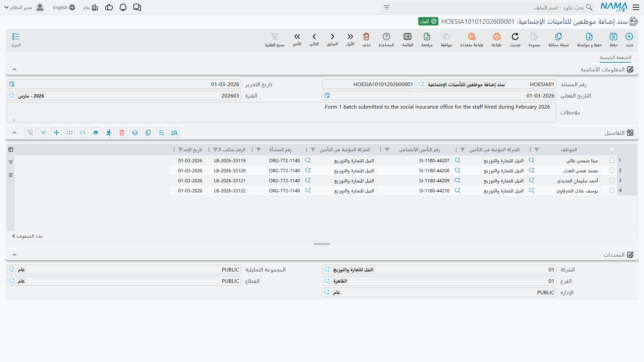The width and height of the screenshot is (644, 362).
Task: Click the ملاحظات notes text area
Action: [281, 112]
